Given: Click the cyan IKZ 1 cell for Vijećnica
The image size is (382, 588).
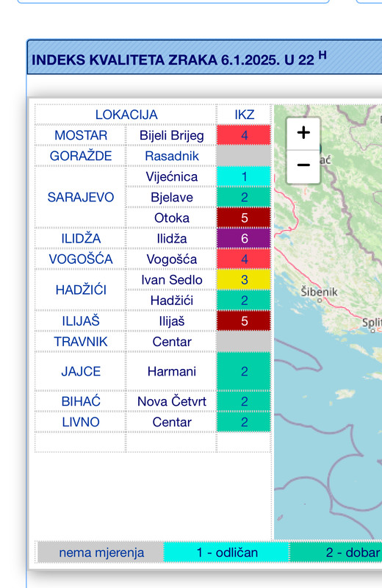Looking at the screenshot, I should tap(244, 176).
